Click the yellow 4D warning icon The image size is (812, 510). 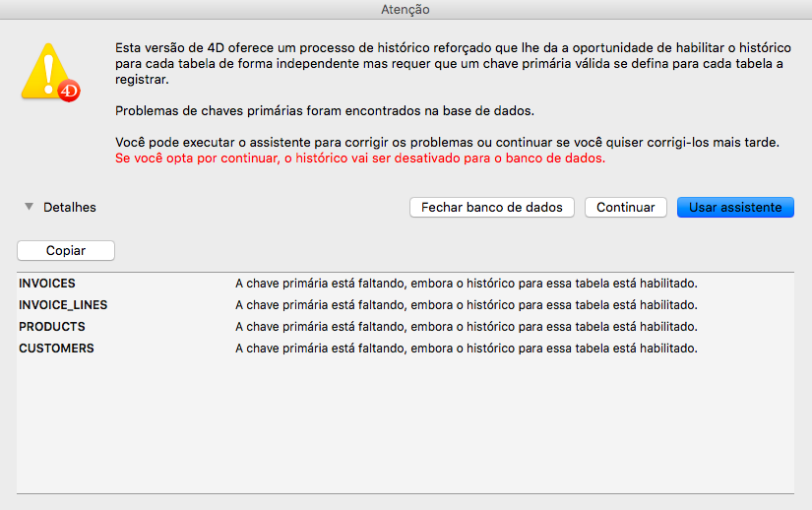pyautogui.click(x=50, y=72)
